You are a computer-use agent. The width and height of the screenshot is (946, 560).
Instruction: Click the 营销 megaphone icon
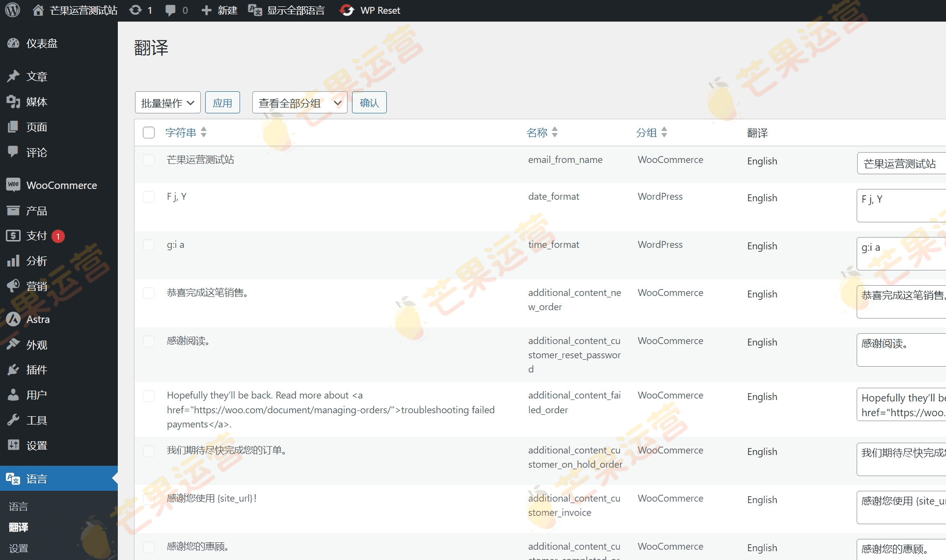[13, 286]
